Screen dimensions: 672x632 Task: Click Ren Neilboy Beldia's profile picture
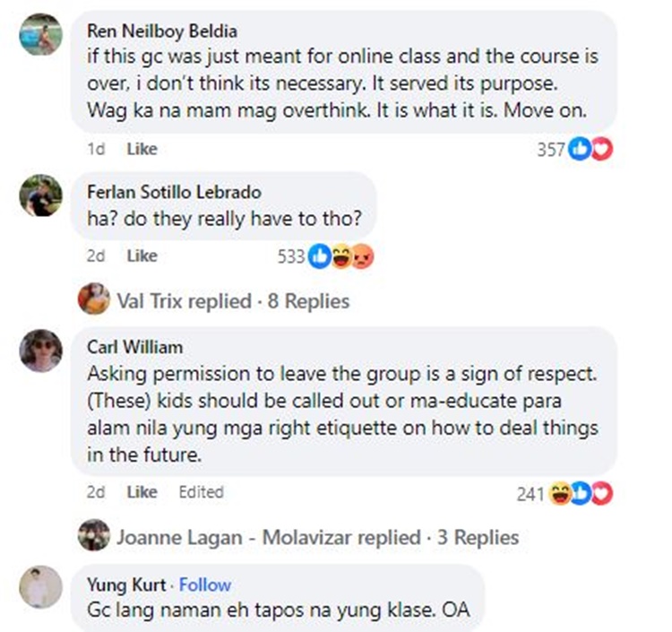[41, 35]
